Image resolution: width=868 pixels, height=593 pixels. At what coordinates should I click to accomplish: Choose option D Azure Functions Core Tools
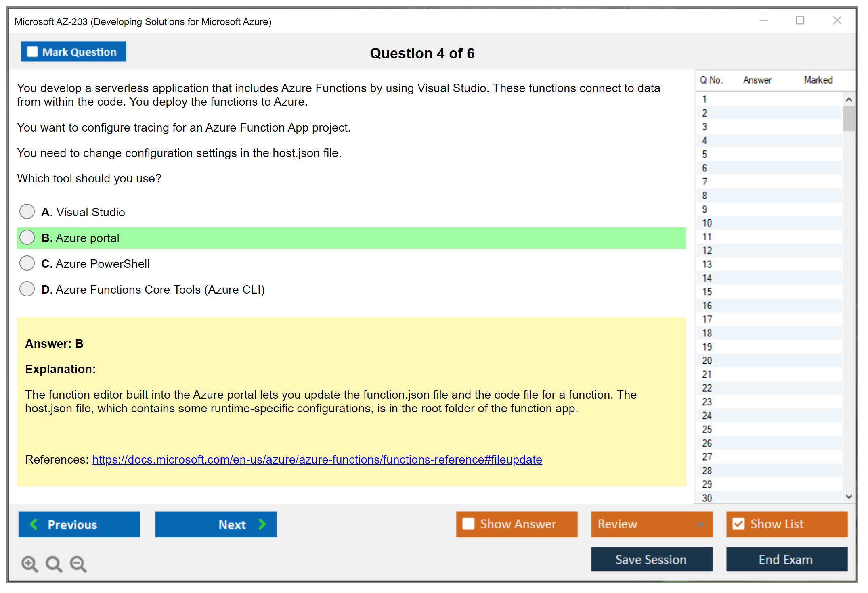coord(27,289)
